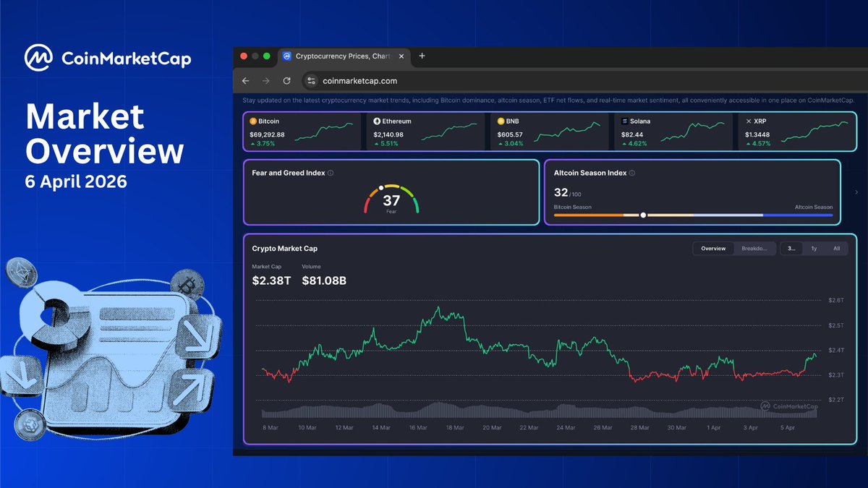This screenshot has width=868, height=488.
Task: Open new browser tab with plus icon
Action: tap(422, 56)
